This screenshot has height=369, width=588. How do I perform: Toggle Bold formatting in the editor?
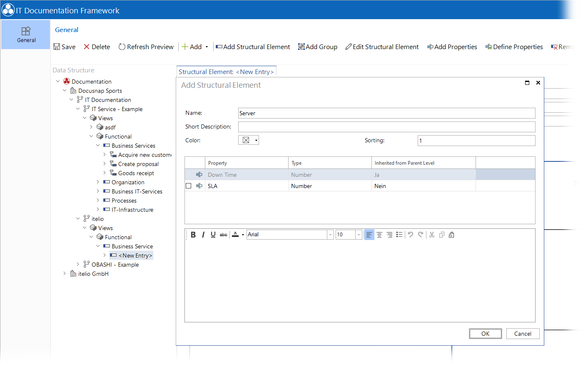pyautogui.click(x=193, y=235)
